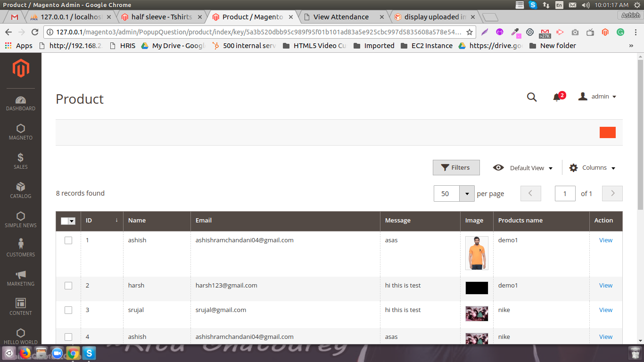Check the checkbox for srujal row
This screenshot has height=362, width=644.
pos(68,310)
